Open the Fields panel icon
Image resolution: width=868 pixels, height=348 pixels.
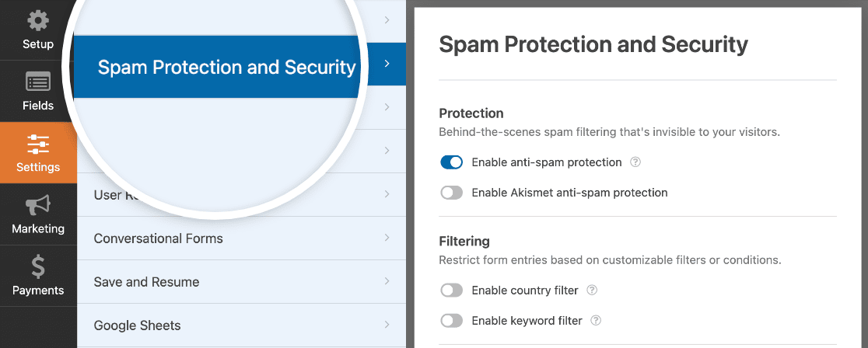tap(37, 82)
